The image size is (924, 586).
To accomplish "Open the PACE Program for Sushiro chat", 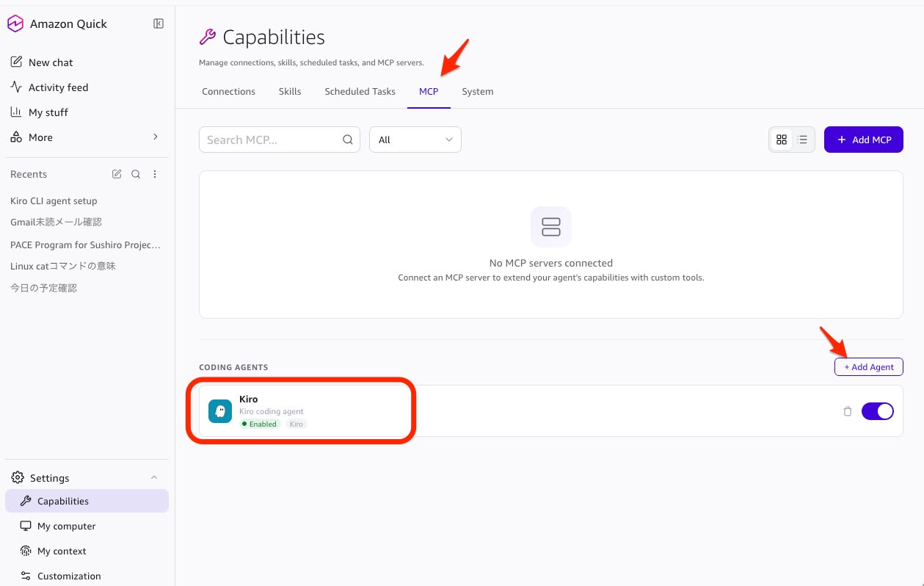I will [85, 245].
